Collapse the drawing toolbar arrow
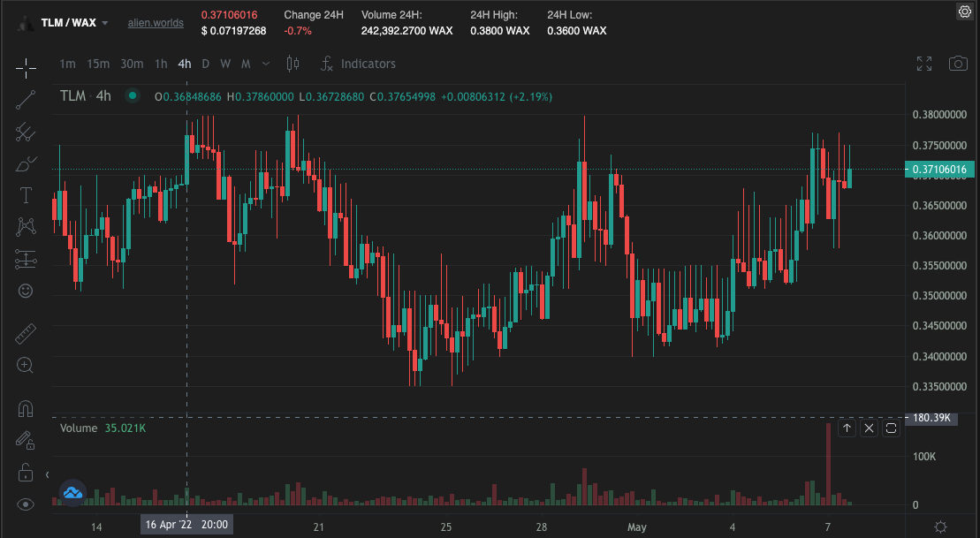 point(48,475)
